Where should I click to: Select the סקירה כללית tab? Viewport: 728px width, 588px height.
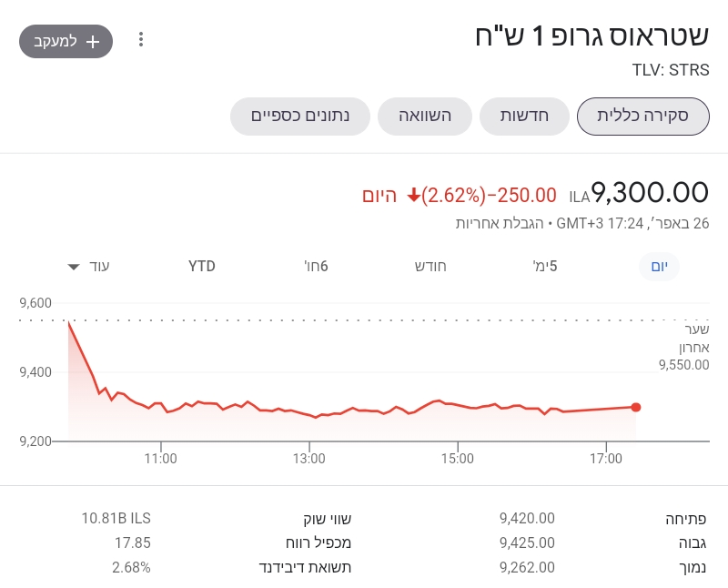(642, 117)
